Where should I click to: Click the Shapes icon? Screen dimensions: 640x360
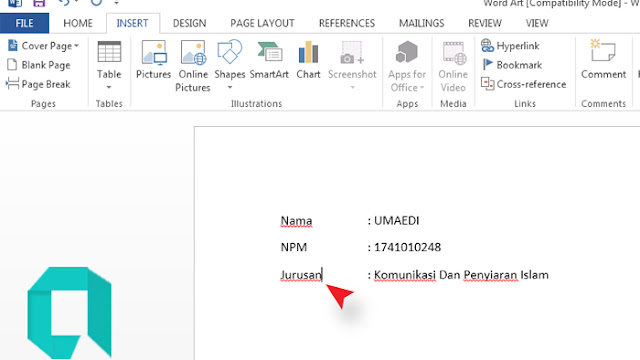pyautogui.click(x=230, y=52)
